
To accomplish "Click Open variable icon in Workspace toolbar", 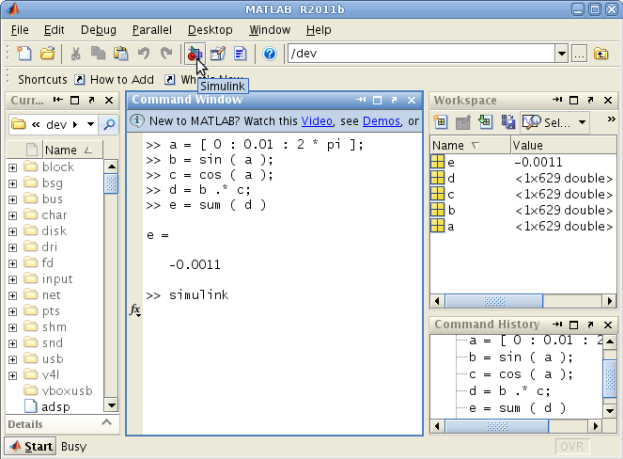I will tap(463, 122).
